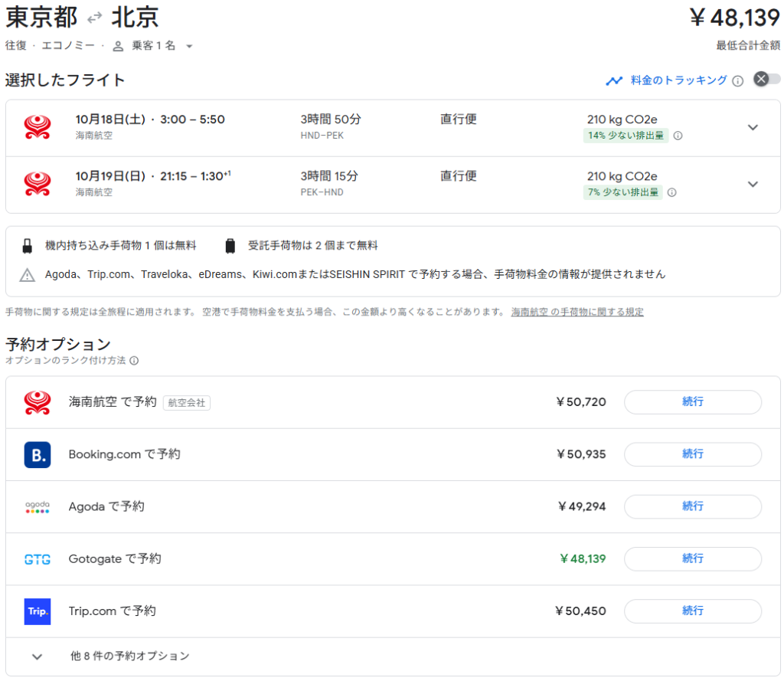Click info icon next to 料金のトラッキング
This screenshot has width=784, height=681.
click(x=737, y=80)
